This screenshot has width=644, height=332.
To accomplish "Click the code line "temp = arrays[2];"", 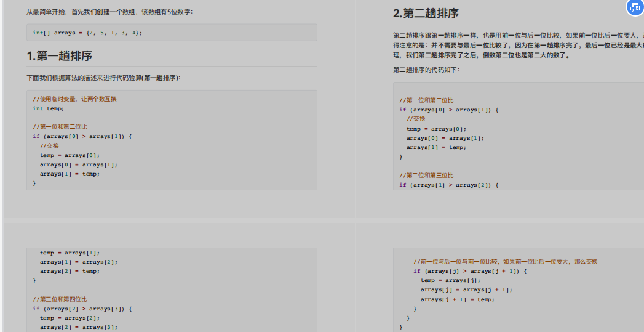I will pyautogui.click(x=70, y=318).
